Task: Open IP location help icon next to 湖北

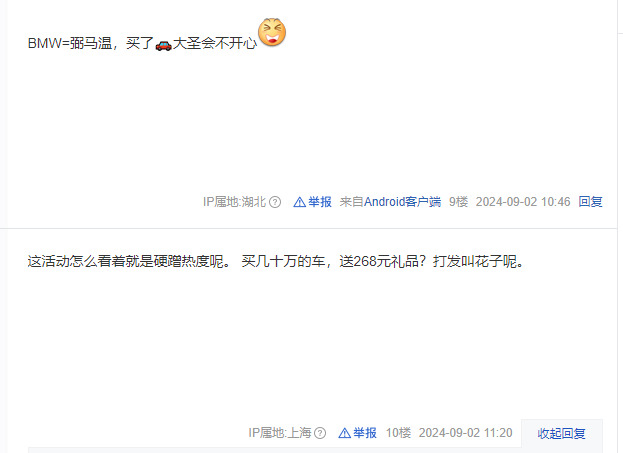Action: [x=275, y=202]
